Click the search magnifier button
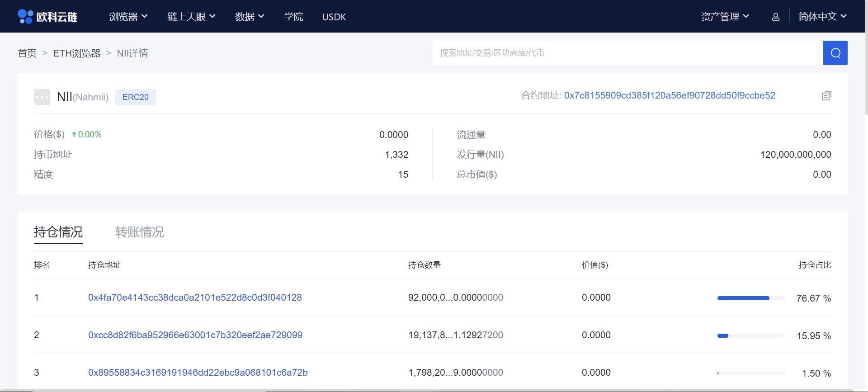Screen dimensions: 868x392 click(x=835, y=53)
